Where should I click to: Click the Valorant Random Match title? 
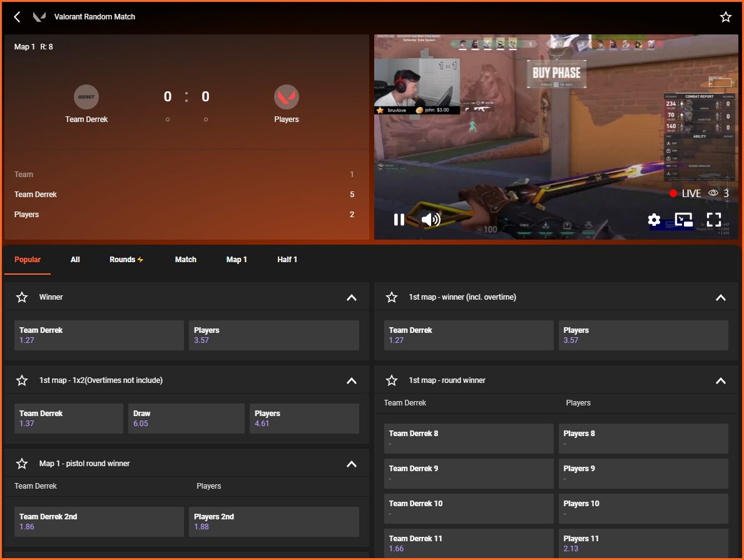pos(94,17)
